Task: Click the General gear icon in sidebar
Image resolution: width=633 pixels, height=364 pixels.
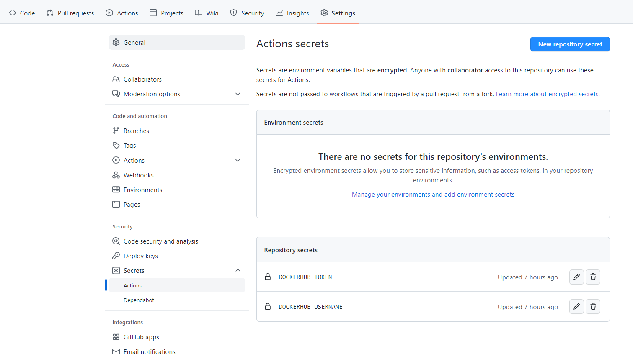Action: (116, 42)
